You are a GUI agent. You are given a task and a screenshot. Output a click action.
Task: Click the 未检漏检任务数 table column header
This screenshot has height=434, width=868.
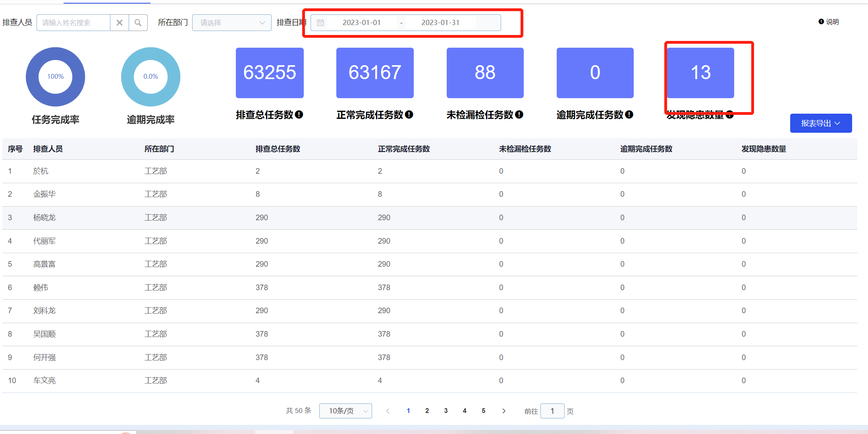tap(525, 149)
